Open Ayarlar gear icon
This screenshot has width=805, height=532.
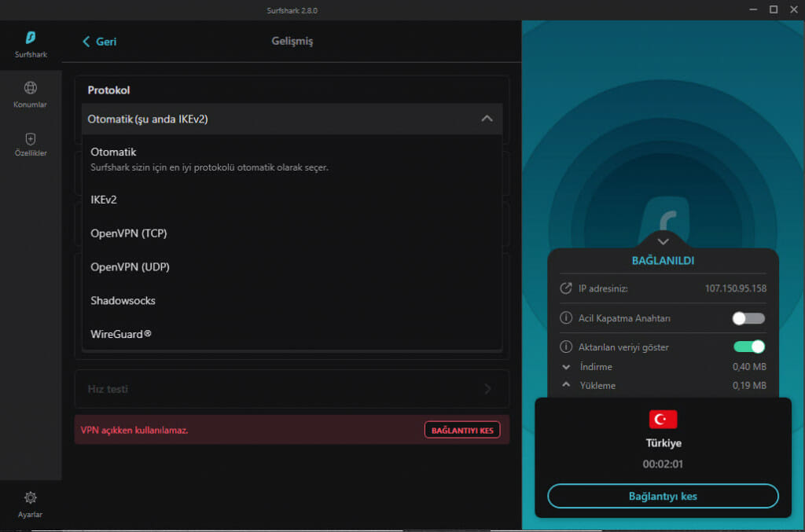[x=31, y=497]
